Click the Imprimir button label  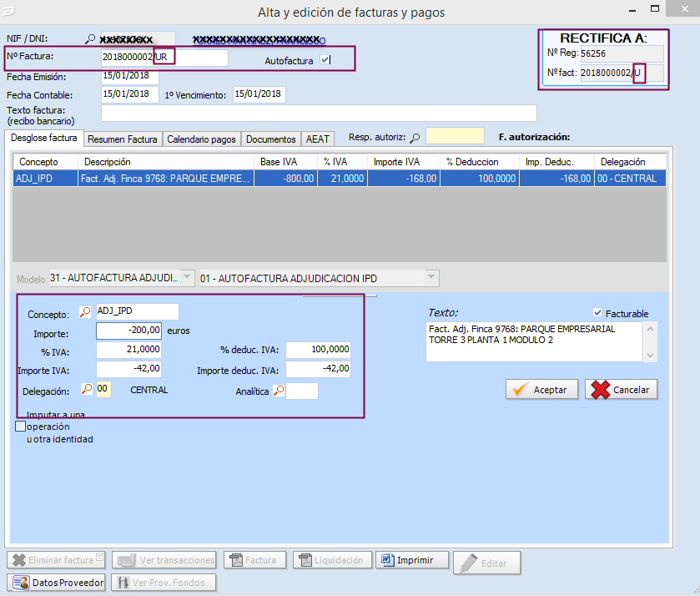point(415,560)
